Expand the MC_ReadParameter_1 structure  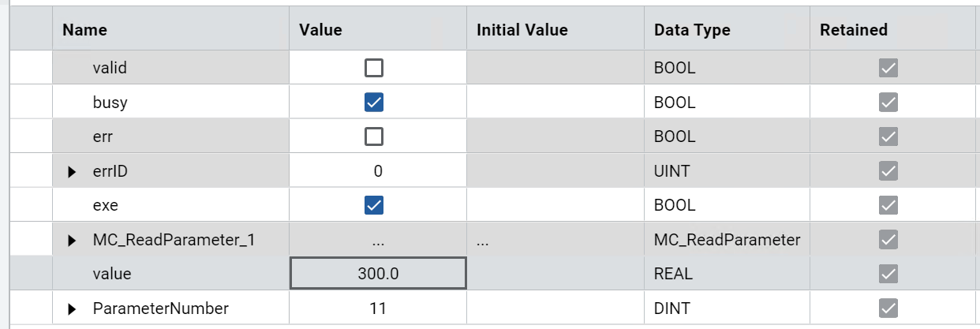tap(73, 240)
